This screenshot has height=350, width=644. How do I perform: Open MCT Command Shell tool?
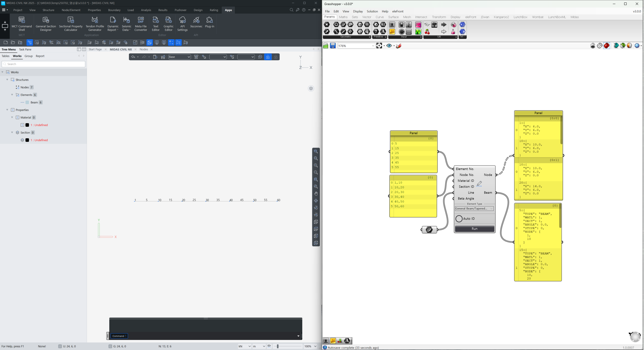(22, 24)
